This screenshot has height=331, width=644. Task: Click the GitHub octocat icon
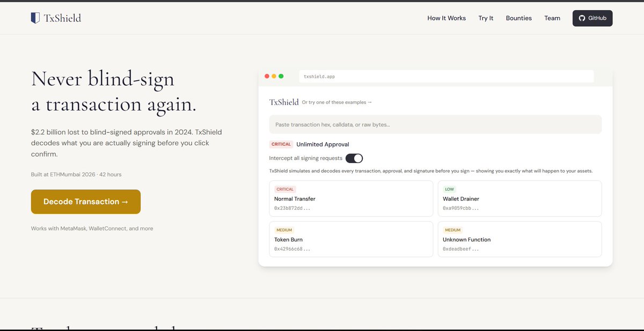pyautogui.click(x=582, y=18)
